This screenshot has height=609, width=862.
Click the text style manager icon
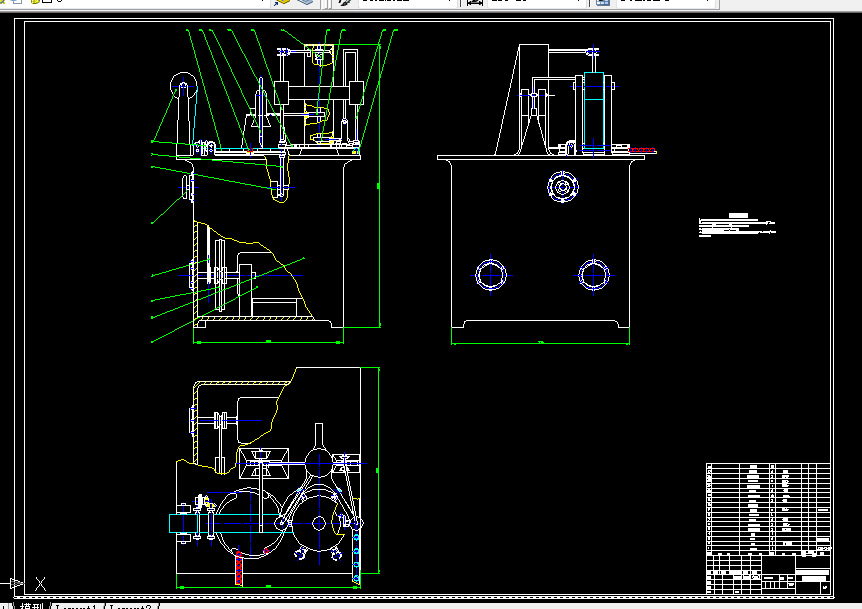pyautogui.click(x=346, y=2)
